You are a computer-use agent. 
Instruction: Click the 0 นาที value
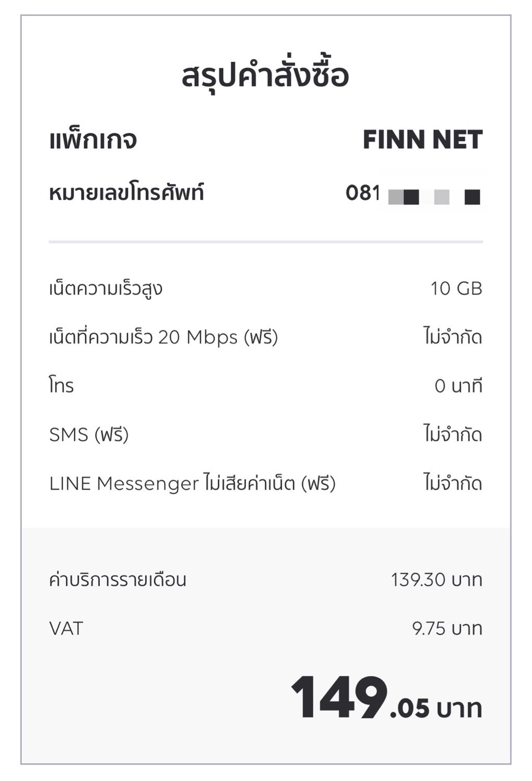click(x=459, y=386)
